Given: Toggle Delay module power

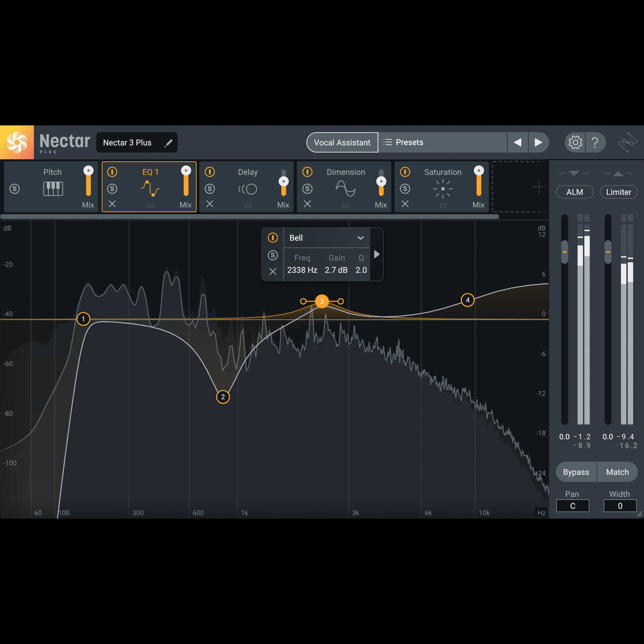Looking at the screenshot, I should click(x=210, y=172).
